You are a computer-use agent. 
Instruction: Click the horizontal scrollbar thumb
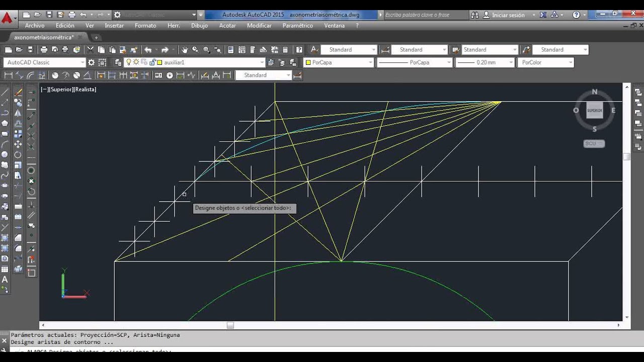[x=230, y=325]
